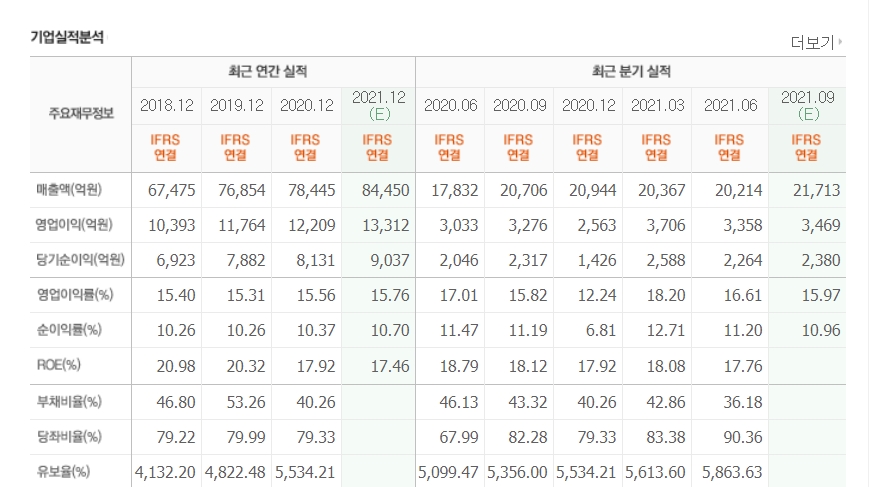Click the reserve ratio value 5,863.63
This screenshot has width=869, height=487.
click(x=732, y=473)
